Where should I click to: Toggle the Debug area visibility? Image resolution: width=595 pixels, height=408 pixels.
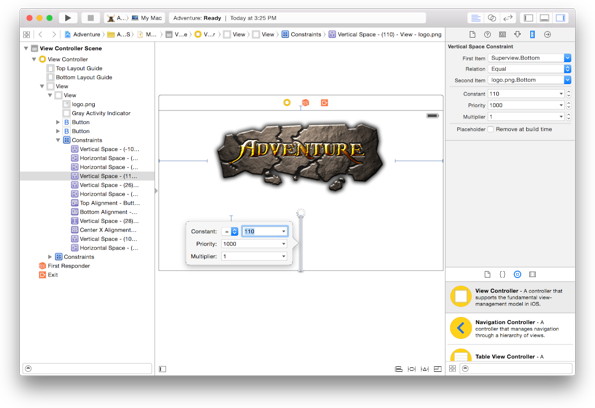click(x=544, y=18)
